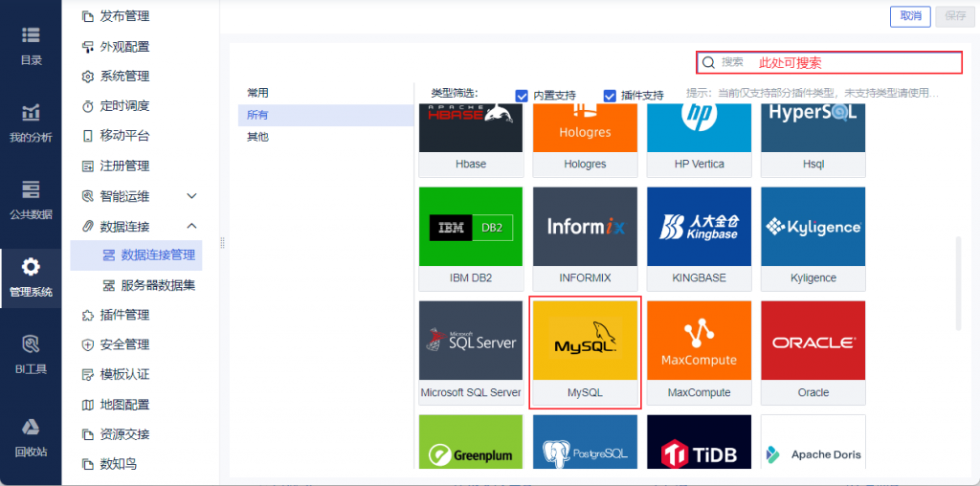This screenshot has width=980, height=486.
Task: Toggle the 内置支持 checkbox
Action: click(x=522, y=96)
